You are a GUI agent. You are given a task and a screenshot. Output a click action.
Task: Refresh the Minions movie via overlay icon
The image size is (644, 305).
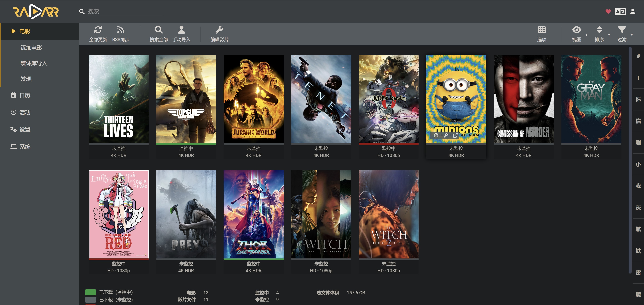point(436,135)
